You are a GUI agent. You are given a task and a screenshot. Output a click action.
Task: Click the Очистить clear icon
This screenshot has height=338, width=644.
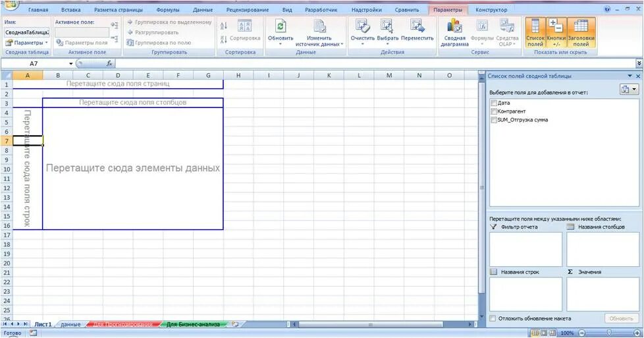tap(362, 26)
